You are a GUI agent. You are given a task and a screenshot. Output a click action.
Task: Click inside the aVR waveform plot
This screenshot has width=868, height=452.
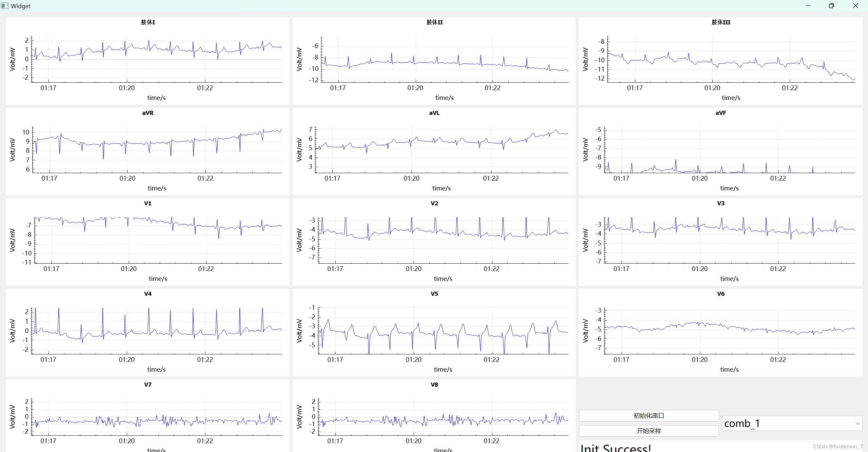[x=157, y=149]
